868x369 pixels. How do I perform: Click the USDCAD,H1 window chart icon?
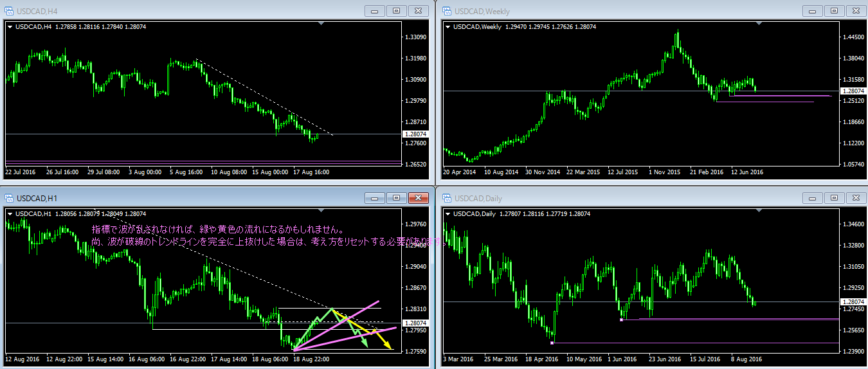(x=9, y=199)
